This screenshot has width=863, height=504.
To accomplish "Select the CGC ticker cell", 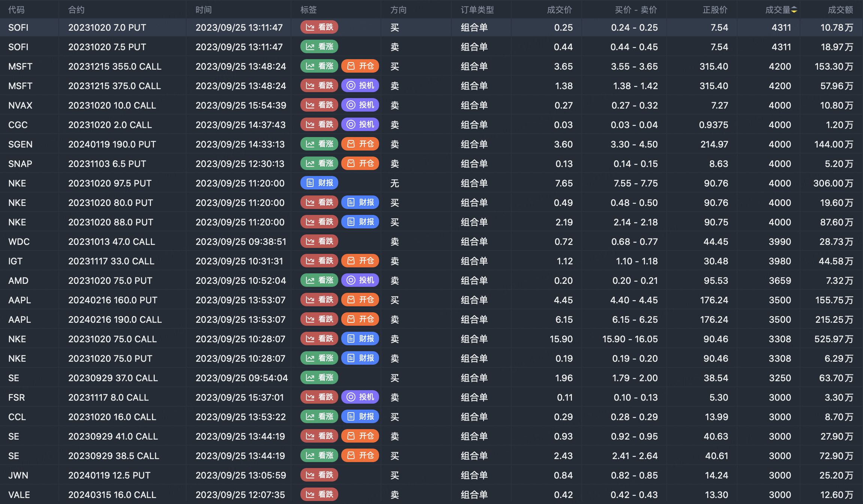I will (x=18, y=125).
